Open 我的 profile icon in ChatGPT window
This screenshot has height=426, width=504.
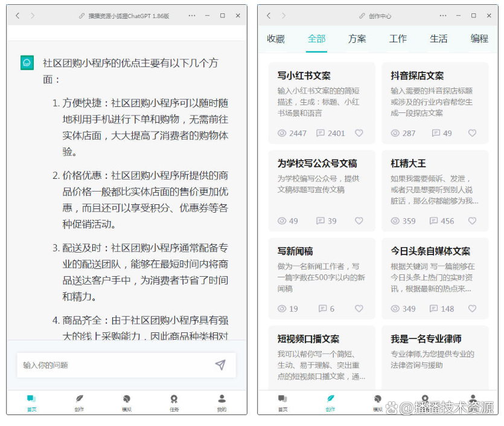pyautogui.click(x=222, y=399)
